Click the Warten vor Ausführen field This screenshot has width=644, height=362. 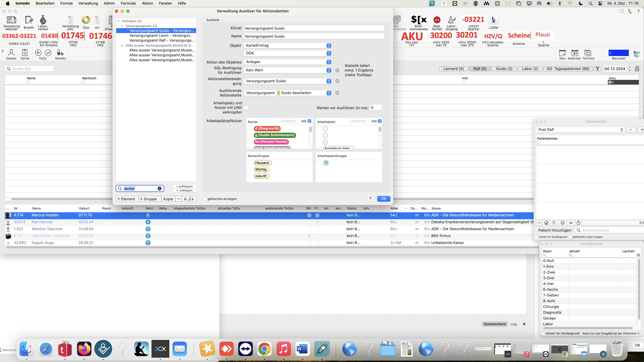(376, 108)
